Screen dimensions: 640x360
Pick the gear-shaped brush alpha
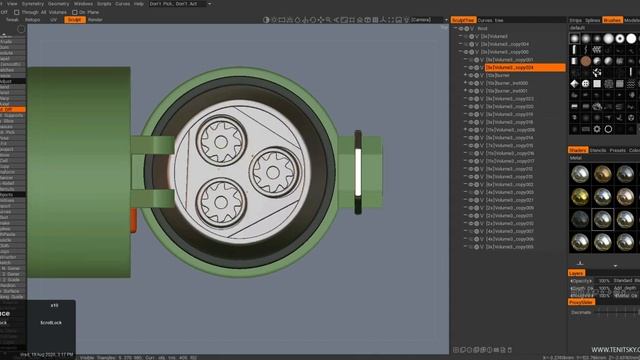click(597, 129)
